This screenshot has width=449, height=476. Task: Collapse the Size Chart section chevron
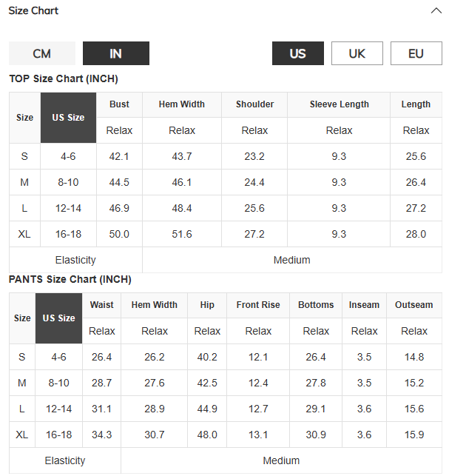click(436, 11)
